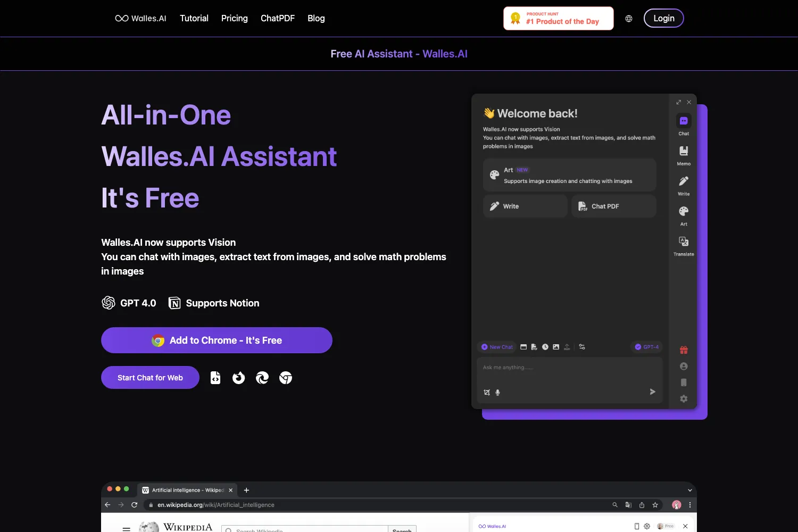The width and height of the screenshot is (798, 532).
Task: Open chat history clock icon
Action: pos(545,347)
